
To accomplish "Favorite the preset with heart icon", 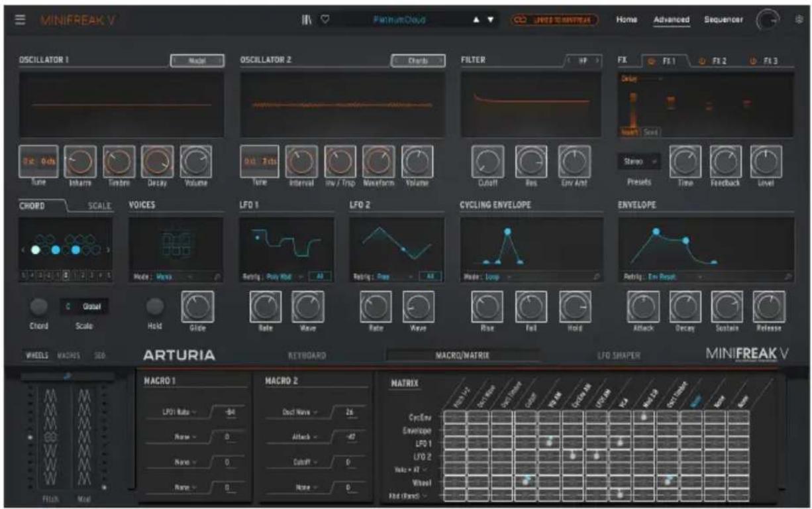I will click(325, 20).
